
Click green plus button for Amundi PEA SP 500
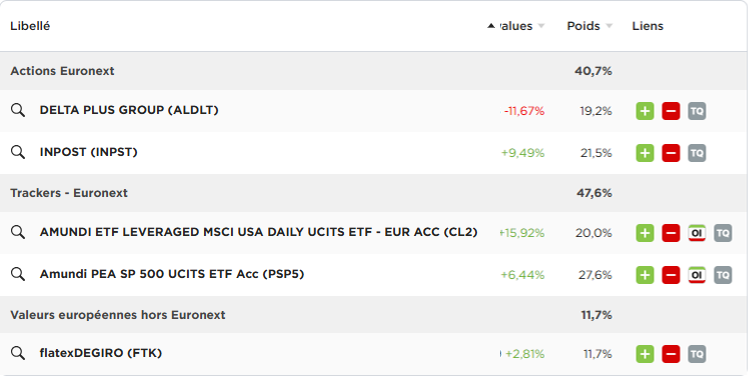click(645, 275)
